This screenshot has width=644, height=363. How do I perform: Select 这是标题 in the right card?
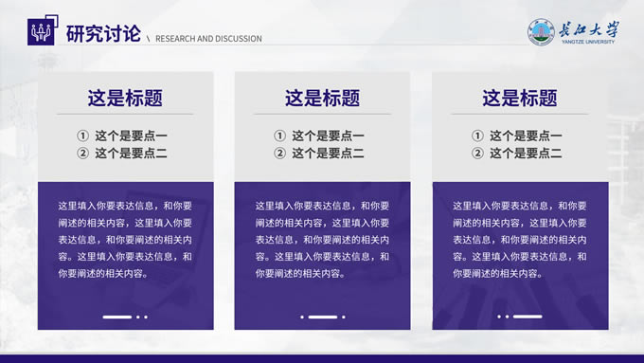(x=520, y=98)
